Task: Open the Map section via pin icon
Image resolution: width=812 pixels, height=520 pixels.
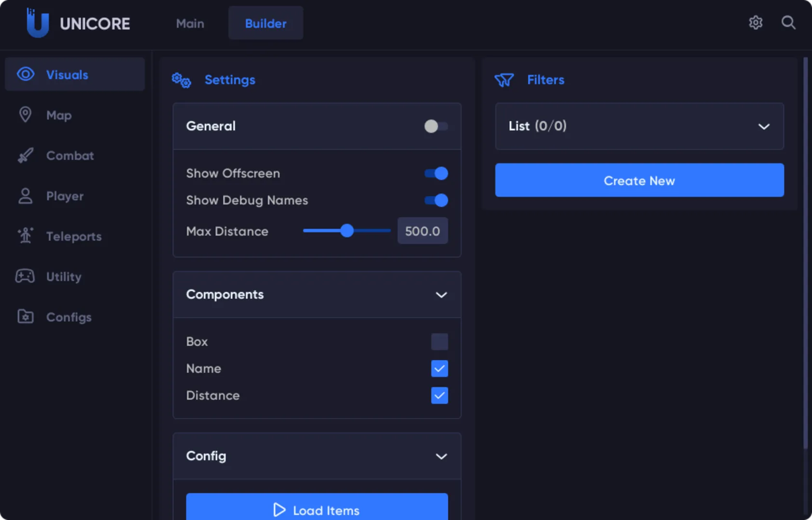Action: pyautogui.click(x=25, y=115)
